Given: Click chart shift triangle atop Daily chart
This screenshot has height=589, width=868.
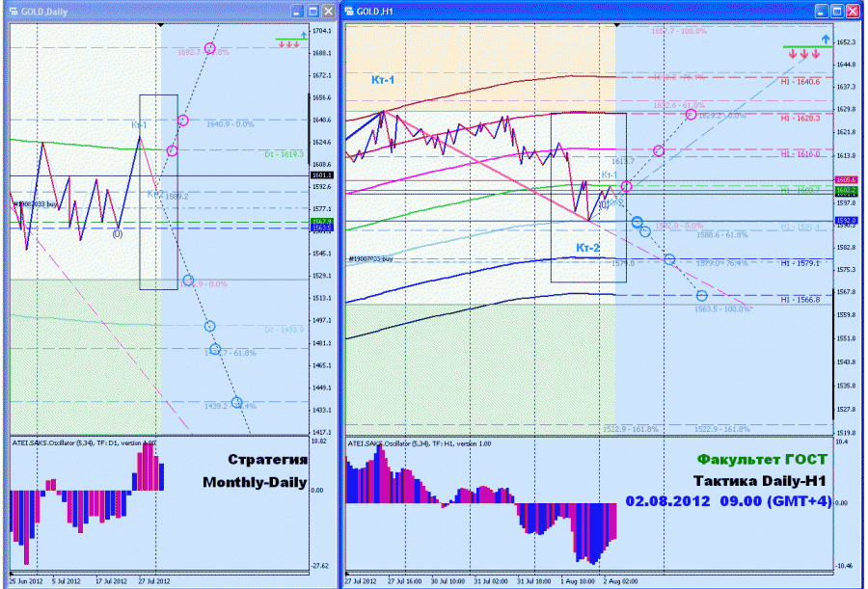Looking at the screenshot, I should 160,25.
